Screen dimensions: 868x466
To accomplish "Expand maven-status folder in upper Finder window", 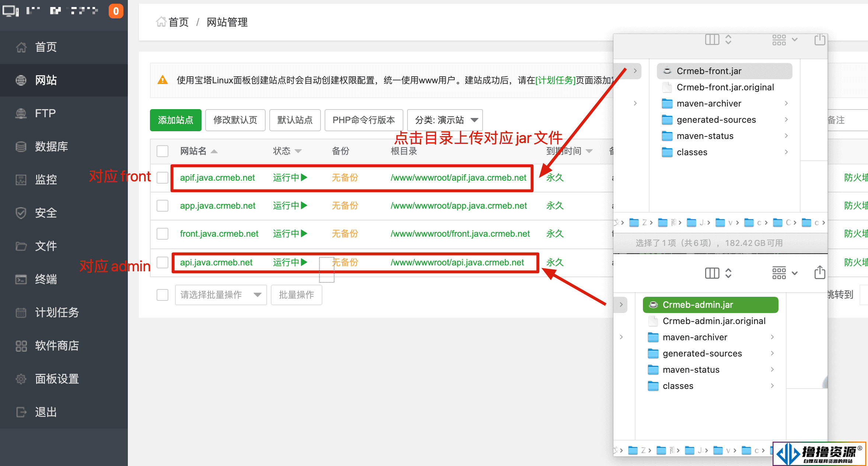I will tap(786, 136).
